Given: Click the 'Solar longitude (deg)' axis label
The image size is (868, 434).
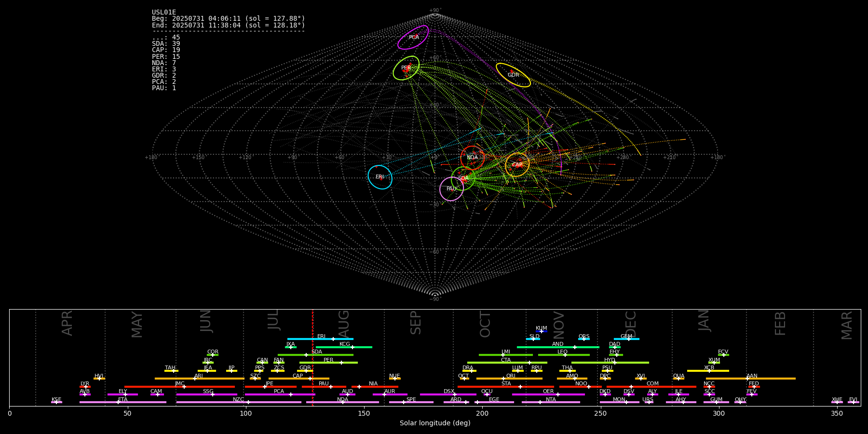Looking at the screenshot, I should click(435, 423).
